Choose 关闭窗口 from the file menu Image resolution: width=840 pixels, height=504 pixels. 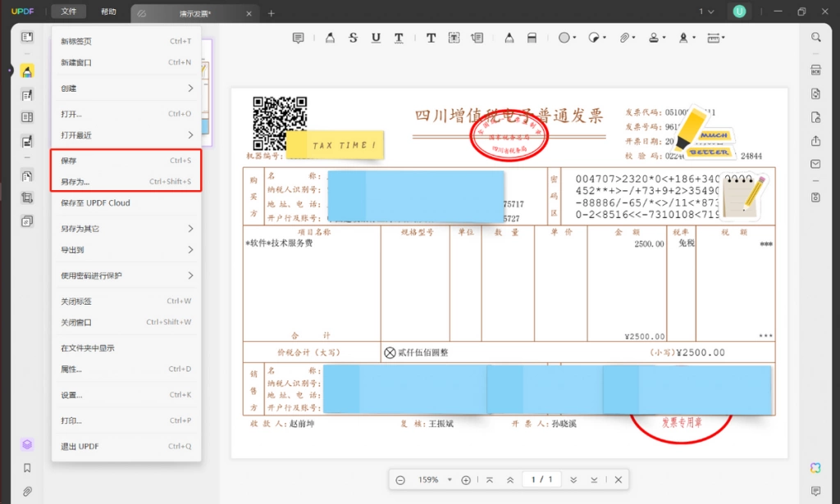126,323
